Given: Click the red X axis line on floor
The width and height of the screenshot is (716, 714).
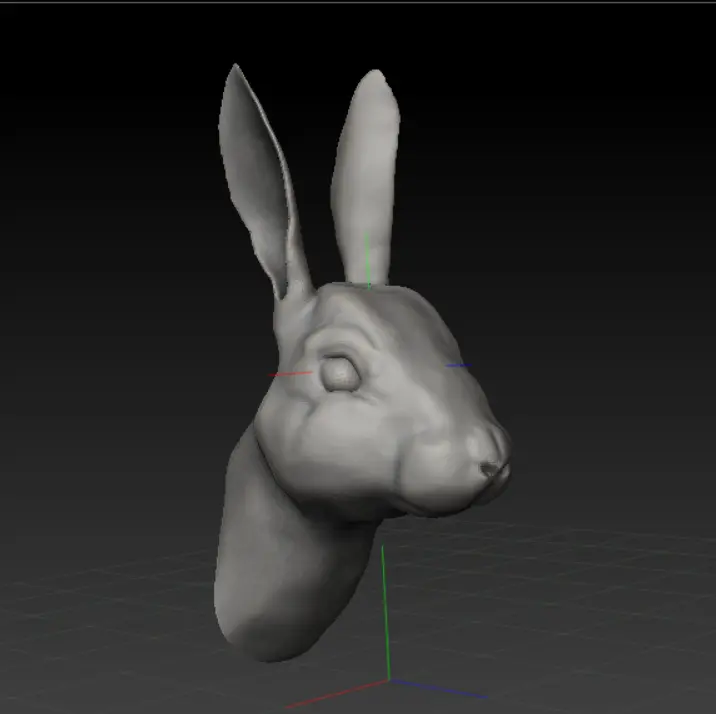Looking at the screenshot, I should click(x=337, y=694).
